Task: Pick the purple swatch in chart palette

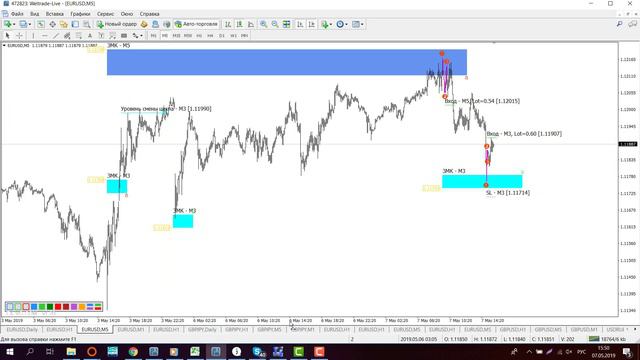Action: coord(74,307)
